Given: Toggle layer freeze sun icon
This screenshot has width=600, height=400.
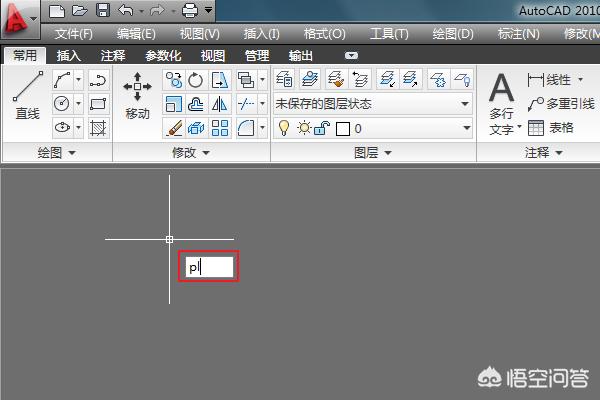Looking at the screenshot, I should [x=303, y=128].
